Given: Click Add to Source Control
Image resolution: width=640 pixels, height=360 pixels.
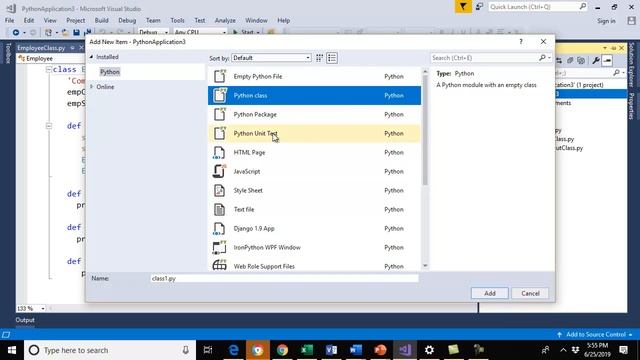Looking at the screenshot, I should pyautogui.click(x=596, y=335).
